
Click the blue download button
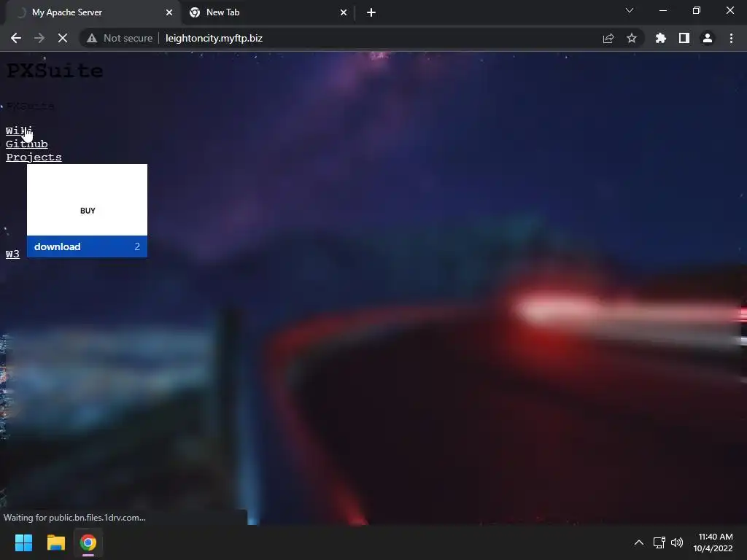(x=88, y=246)
